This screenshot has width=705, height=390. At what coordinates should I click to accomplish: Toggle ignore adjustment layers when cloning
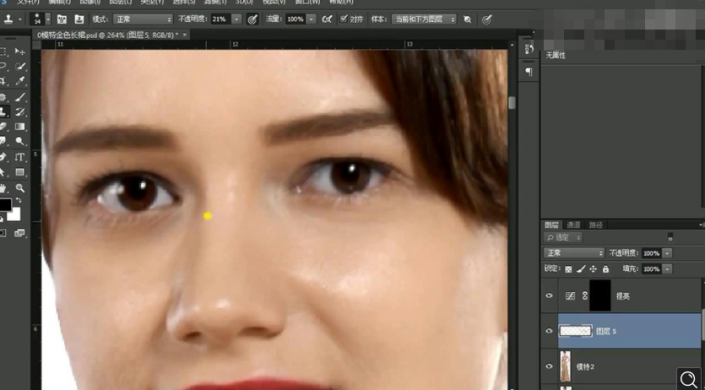coord(468,19)
